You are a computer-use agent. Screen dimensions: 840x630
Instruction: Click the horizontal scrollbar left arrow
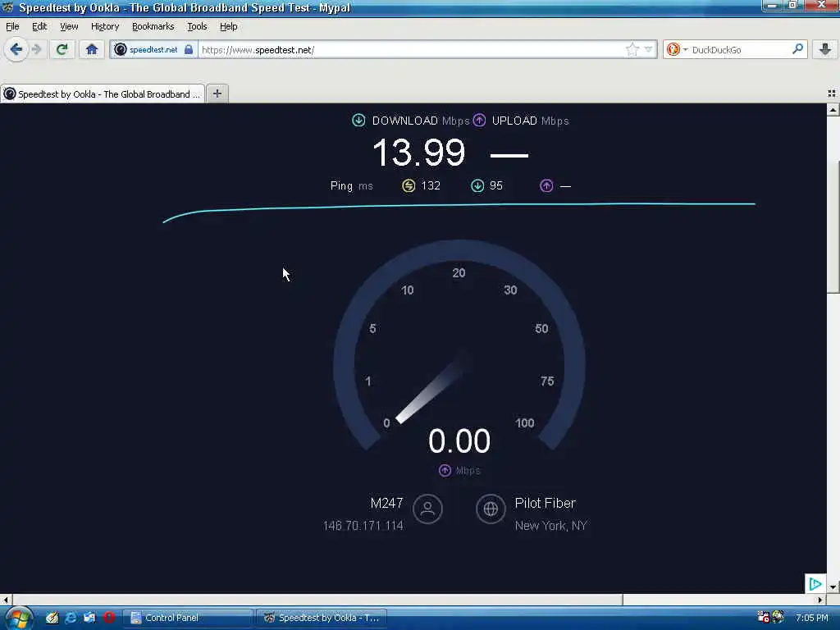coord(6,599)
